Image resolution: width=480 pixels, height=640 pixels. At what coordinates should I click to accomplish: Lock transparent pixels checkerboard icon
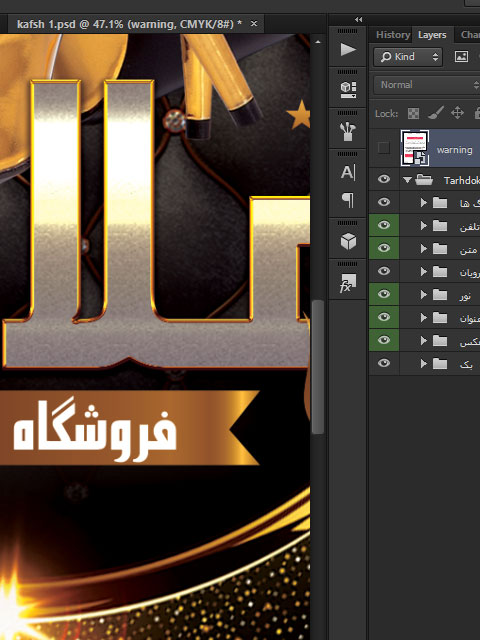pos(413,113)
